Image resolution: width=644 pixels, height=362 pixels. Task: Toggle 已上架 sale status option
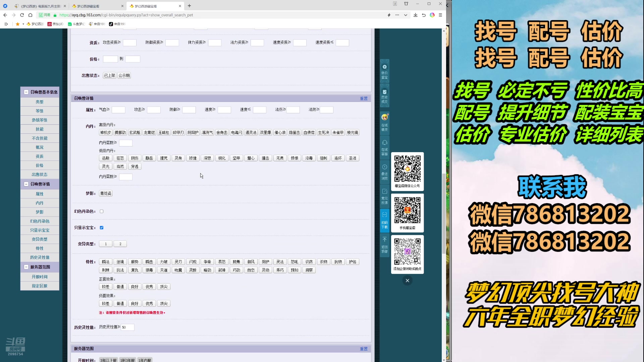click(110, 75)
